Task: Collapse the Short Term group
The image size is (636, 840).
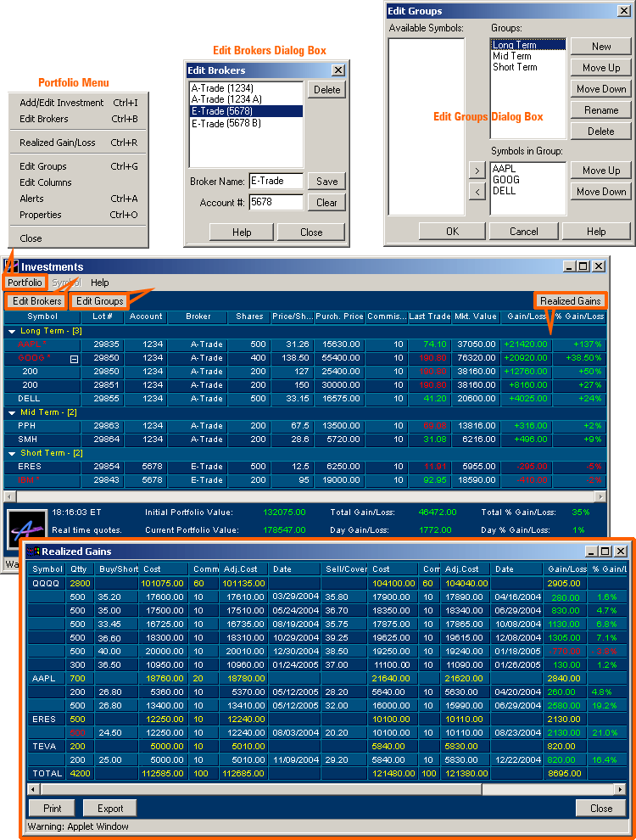Action: click(12, 454)
